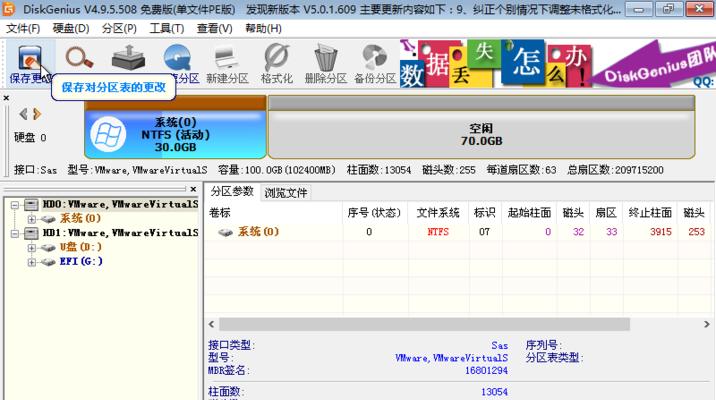Open the 查看(V) menu

214,28
